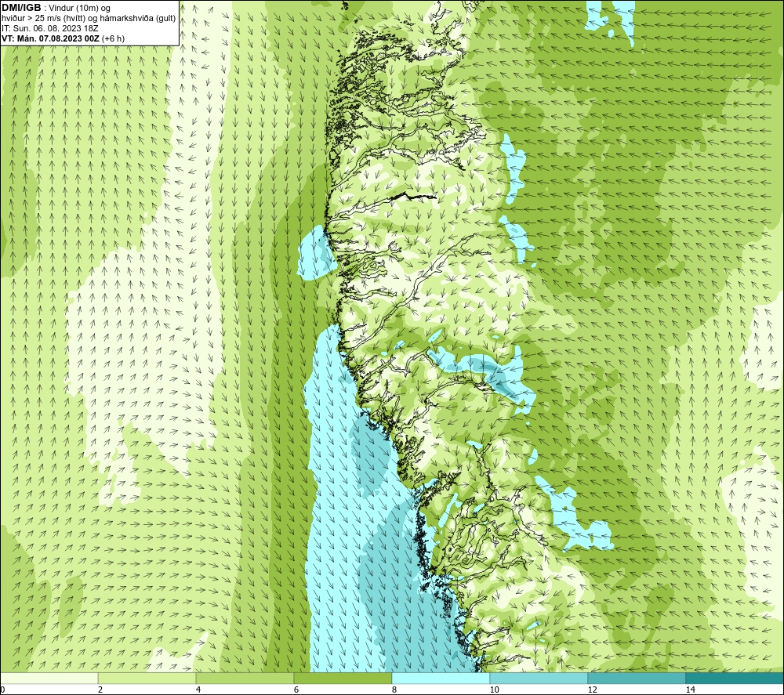Click the 'IT: Sun. 06. 08. 2023 18Z' line

point(50,28)
